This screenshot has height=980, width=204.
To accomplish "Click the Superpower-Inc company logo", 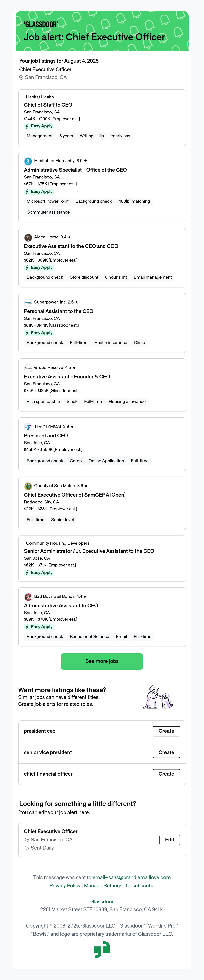I will click(28, 302).
